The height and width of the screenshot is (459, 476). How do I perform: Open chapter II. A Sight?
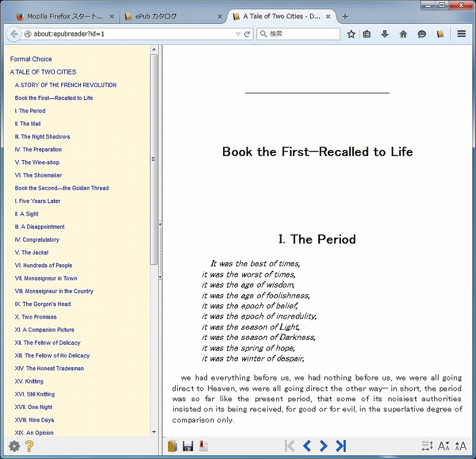click(26, 214)
